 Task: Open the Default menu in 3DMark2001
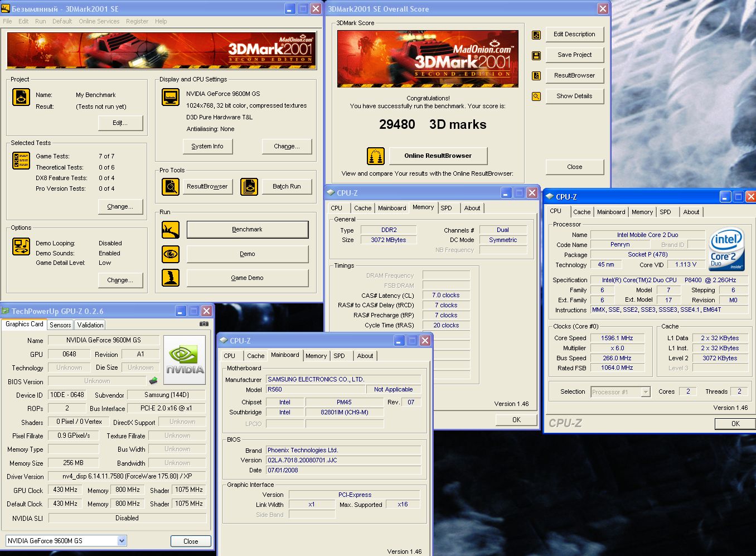(x=62, y=21)
